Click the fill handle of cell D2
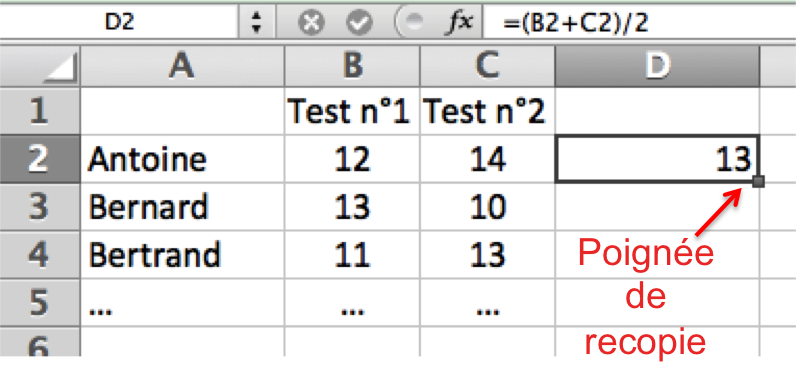 coord(758,181)
